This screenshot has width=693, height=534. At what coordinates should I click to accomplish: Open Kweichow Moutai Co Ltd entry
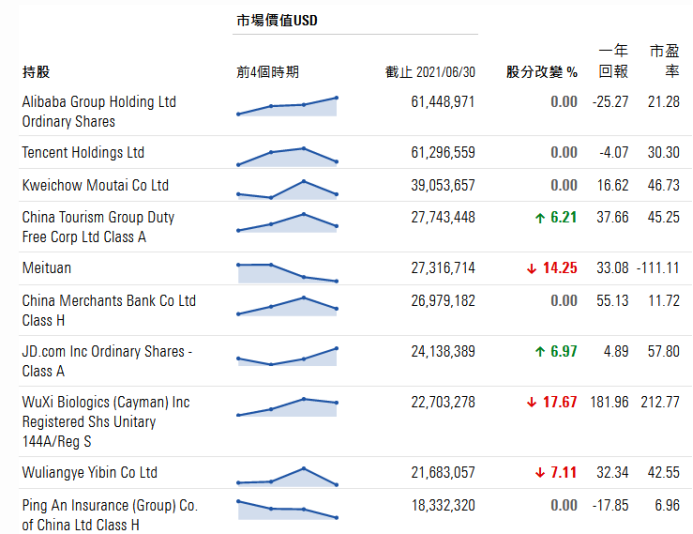coord(95,186)
